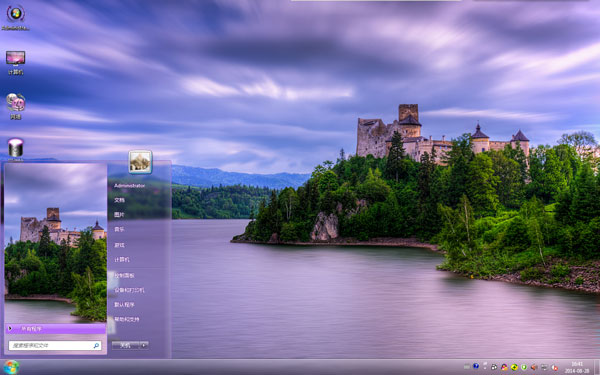
Task: Expand 所有程序 (All Programs) list
Action: point(56,329)
